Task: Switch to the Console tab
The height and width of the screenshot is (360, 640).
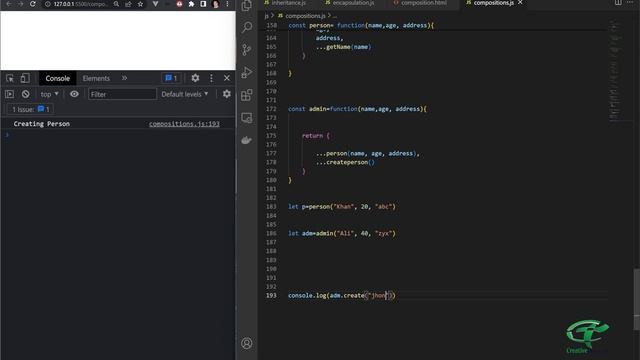Action: 58,78
